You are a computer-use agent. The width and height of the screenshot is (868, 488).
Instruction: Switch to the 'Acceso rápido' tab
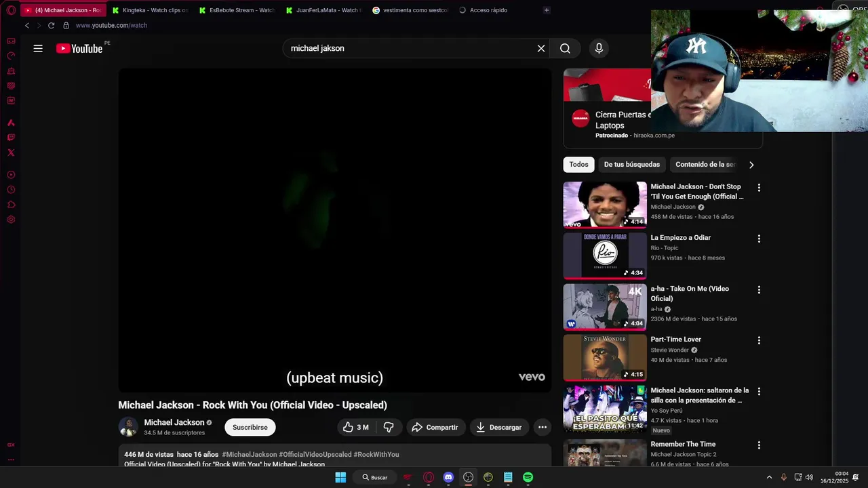click(498, 10)
